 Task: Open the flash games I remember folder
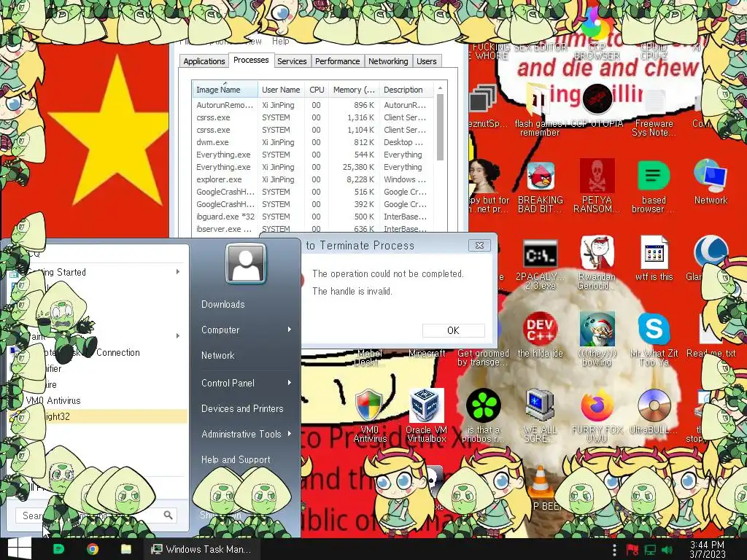[x=538, y=99]
